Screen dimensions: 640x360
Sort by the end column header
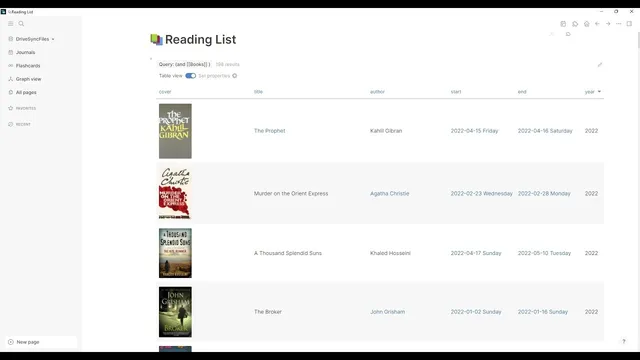(522, 92)
